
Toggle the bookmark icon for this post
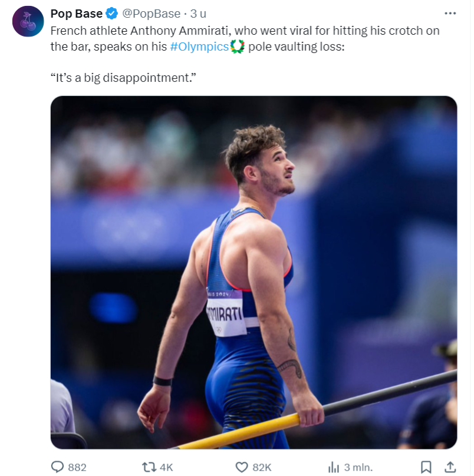[x=426, y=467]
